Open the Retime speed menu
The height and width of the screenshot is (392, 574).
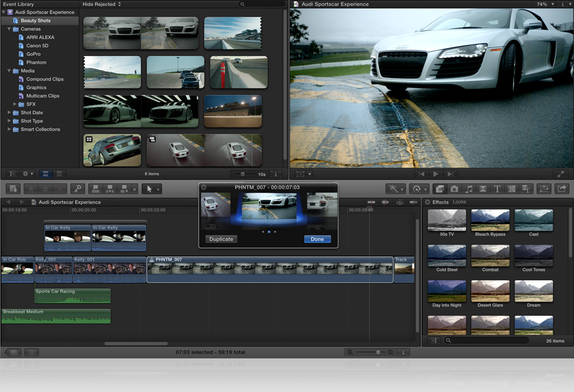tap(419, 189)
